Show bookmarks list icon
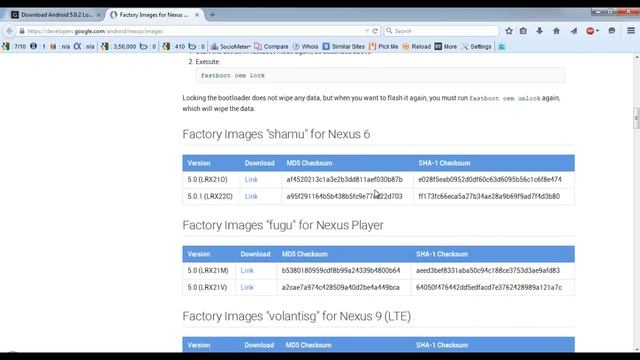This screenshot has width=640, height=360. coord(523,31)
